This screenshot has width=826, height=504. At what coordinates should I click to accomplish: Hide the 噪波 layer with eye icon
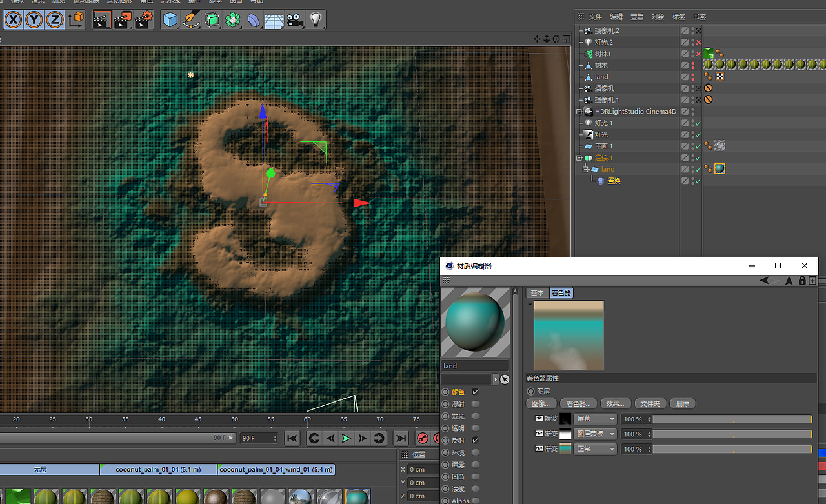coord(539,419)
